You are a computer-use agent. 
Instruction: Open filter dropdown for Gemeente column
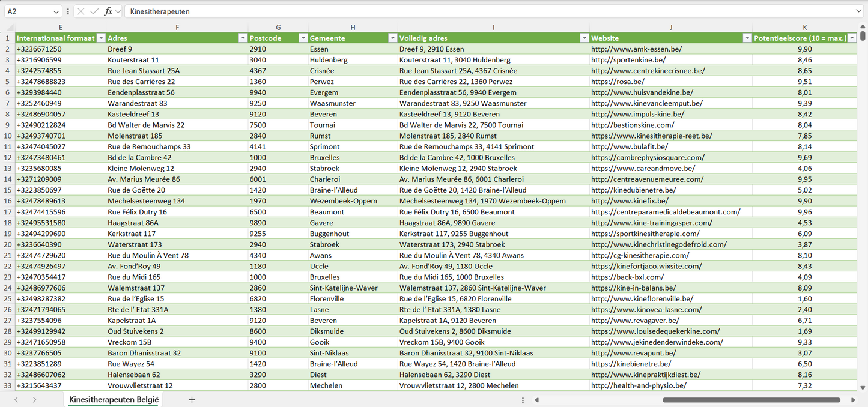pos(392,38)
